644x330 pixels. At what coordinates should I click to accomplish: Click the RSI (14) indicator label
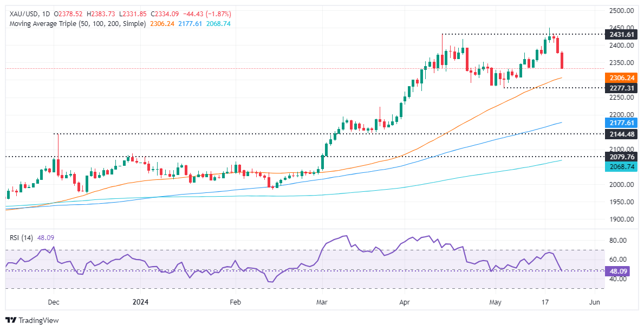click(x=20, y=236)
